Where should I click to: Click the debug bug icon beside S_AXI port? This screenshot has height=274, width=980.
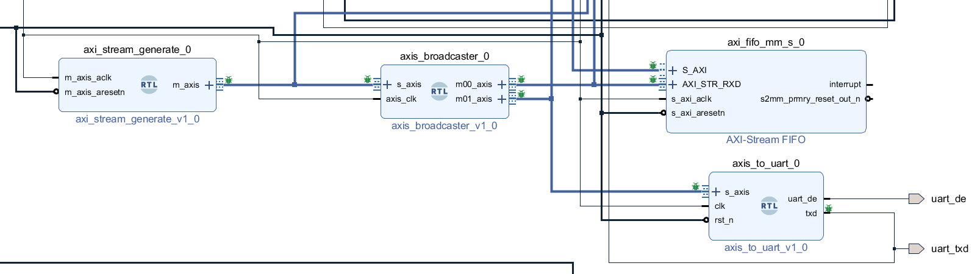(x=653, y=65)
